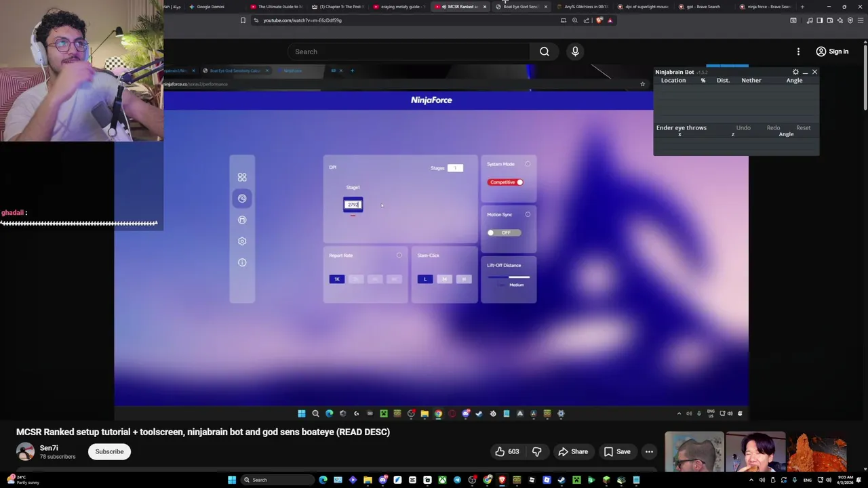Switch to the Google Gemini browser tab

210,7
